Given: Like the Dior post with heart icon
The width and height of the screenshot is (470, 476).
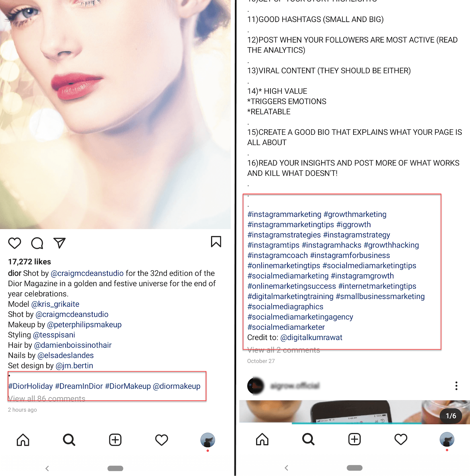Looking at the screenshot, I should [15, 243].
